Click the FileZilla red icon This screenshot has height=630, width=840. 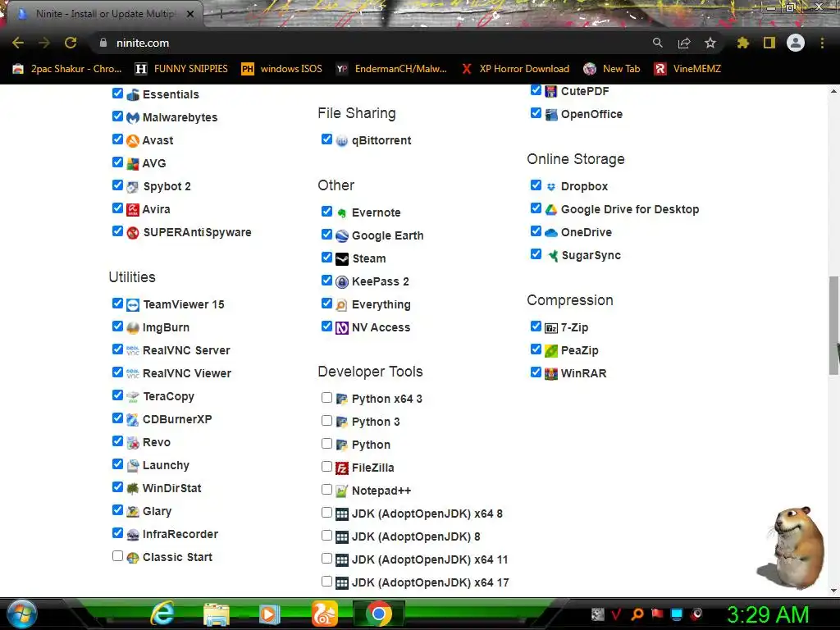pyautogui.click(x=342, y=468)
